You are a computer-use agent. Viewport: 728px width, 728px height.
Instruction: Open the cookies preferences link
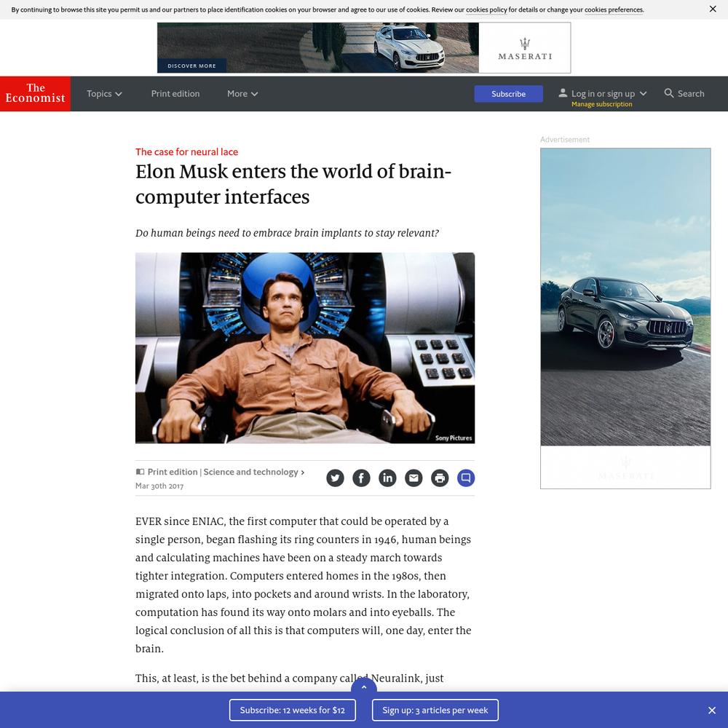614,9
